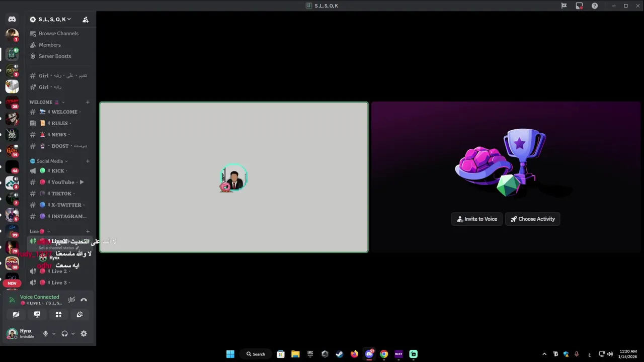Open the NEWS channel
This screenshot has width=644, height=362.
tap(60, 135)
